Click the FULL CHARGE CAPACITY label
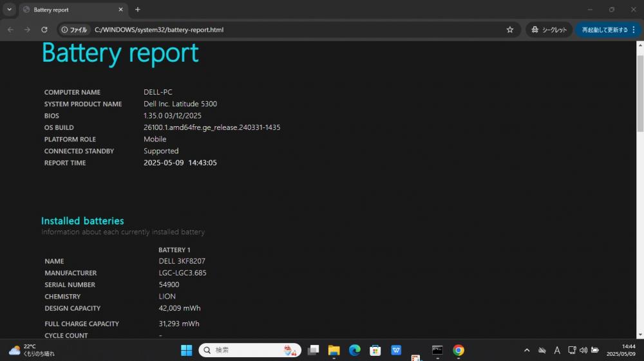 [x=82, y=324]
